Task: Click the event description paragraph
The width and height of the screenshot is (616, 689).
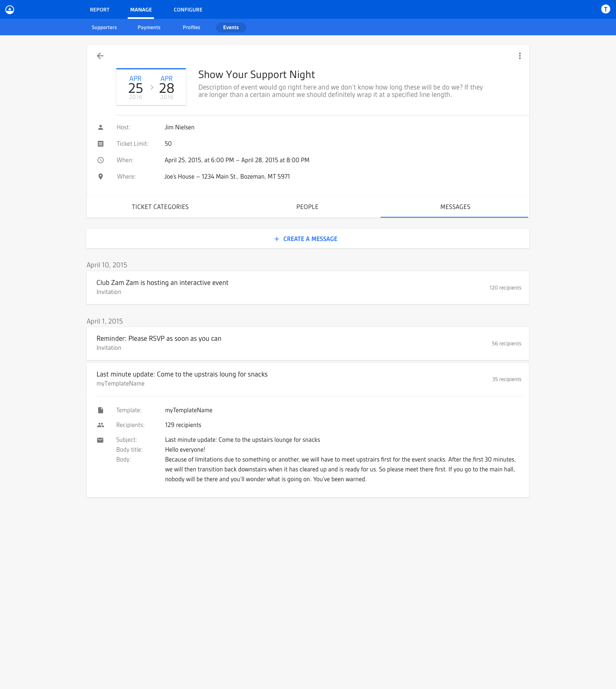Action: click(340, 91)
